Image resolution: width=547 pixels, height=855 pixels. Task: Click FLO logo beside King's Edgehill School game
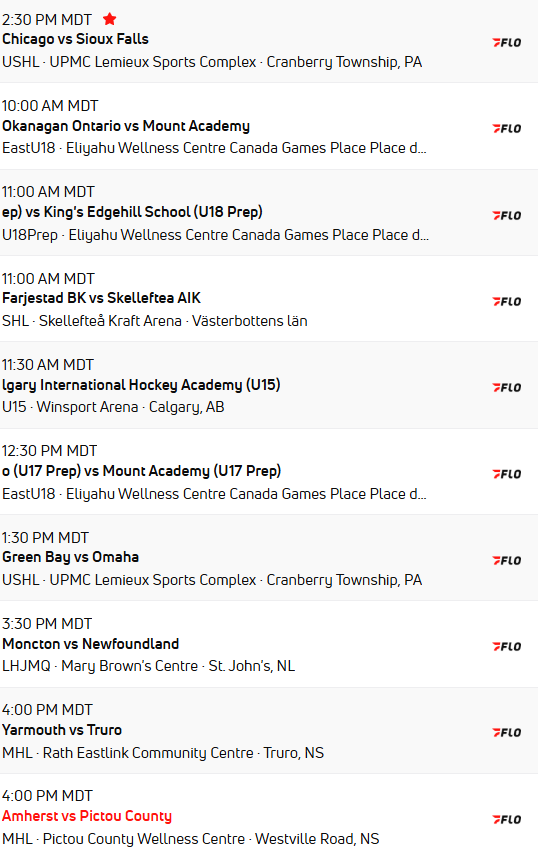pos(507,215)
